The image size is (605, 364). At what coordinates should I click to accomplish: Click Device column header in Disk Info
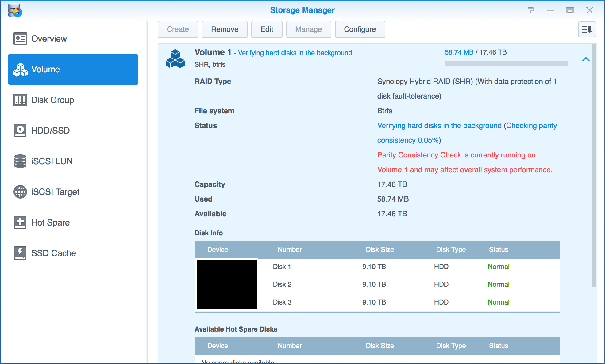click(218, 250)
